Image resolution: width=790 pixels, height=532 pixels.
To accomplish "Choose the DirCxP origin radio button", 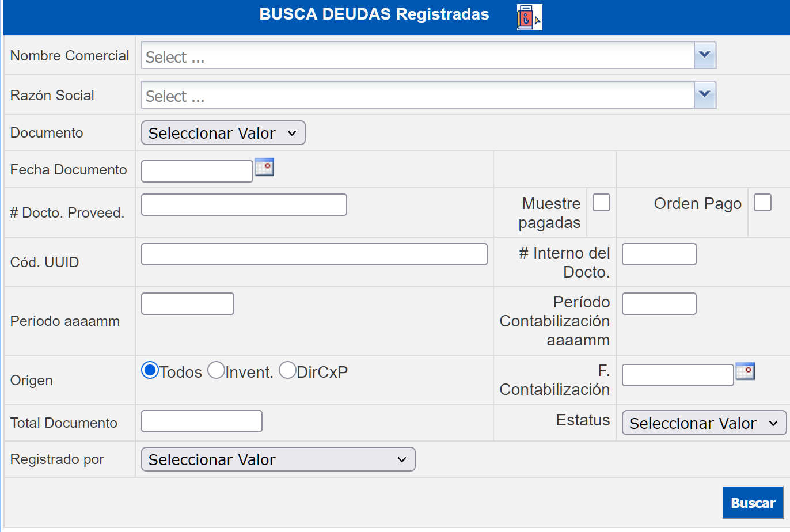I will pyautogui.click(x=287, y=370).
